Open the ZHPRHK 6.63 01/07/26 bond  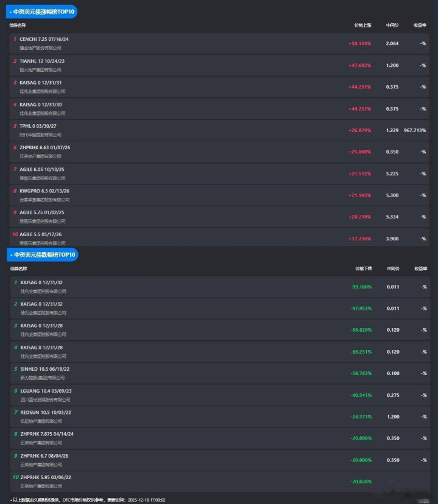pos(45,147)
